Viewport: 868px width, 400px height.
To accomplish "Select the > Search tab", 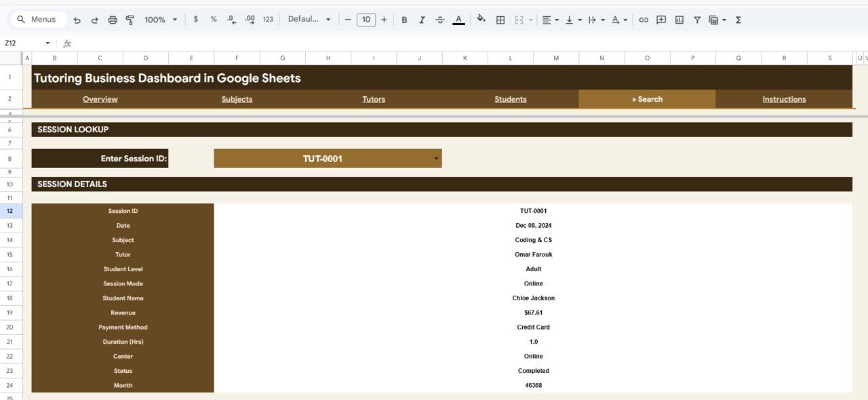I will click(647, 99).
